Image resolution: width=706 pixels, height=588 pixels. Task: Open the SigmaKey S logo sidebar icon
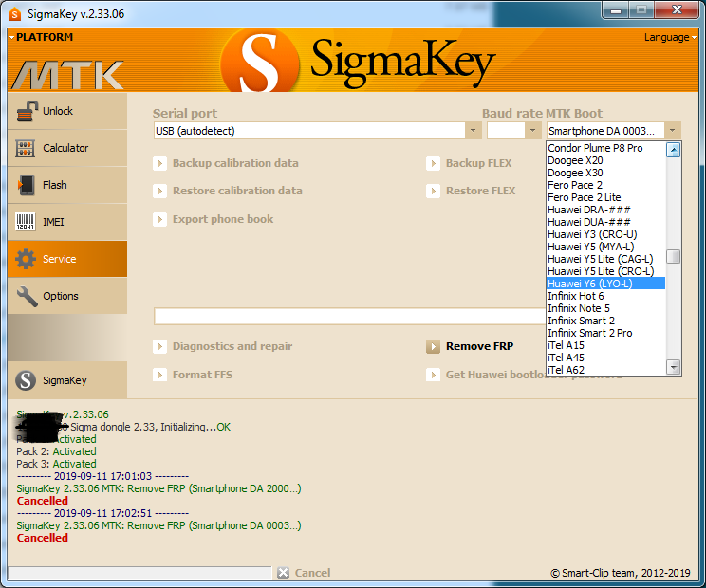click(26, 380)
